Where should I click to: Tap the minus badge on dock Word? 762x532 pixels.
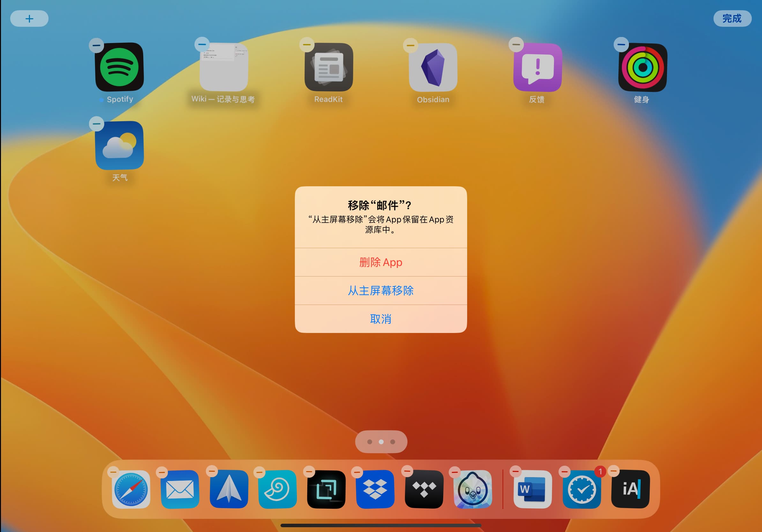(x=515, y=471)
